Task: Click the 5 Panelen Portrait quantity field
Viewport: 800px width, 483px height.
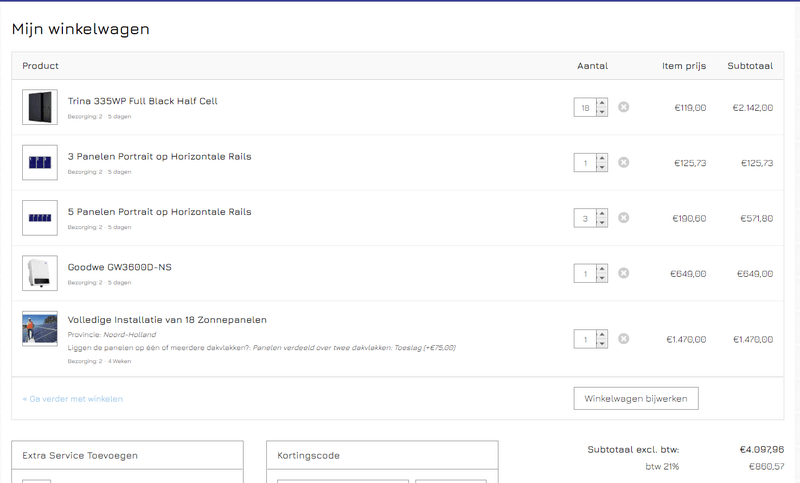Action: [585, 218]
